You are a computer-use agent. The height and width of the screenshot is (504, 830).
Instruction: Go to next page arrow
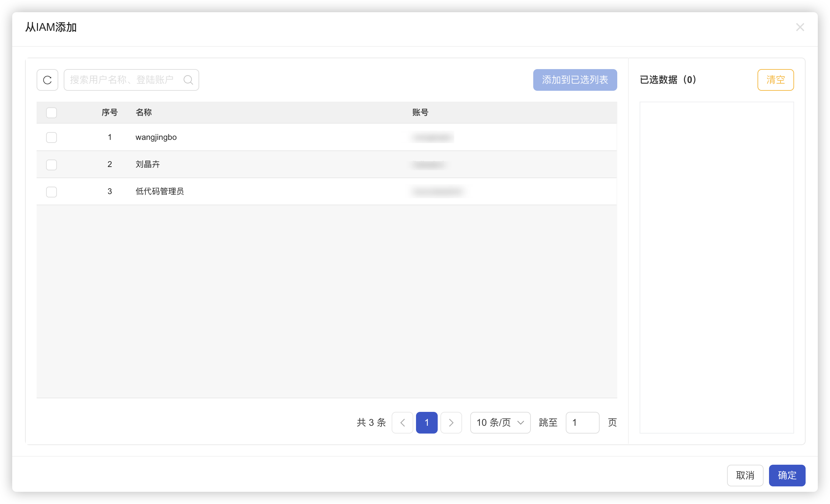pos(451,422)
